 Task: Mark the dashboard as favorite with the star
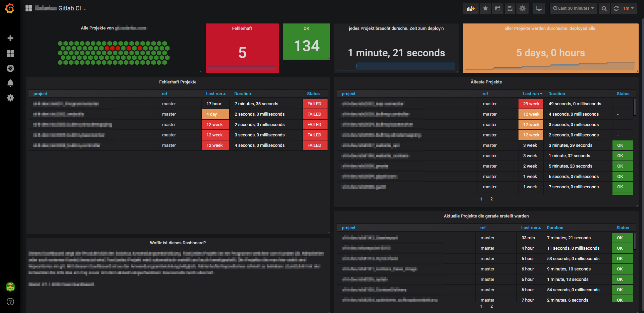click(x=485, y=8)
